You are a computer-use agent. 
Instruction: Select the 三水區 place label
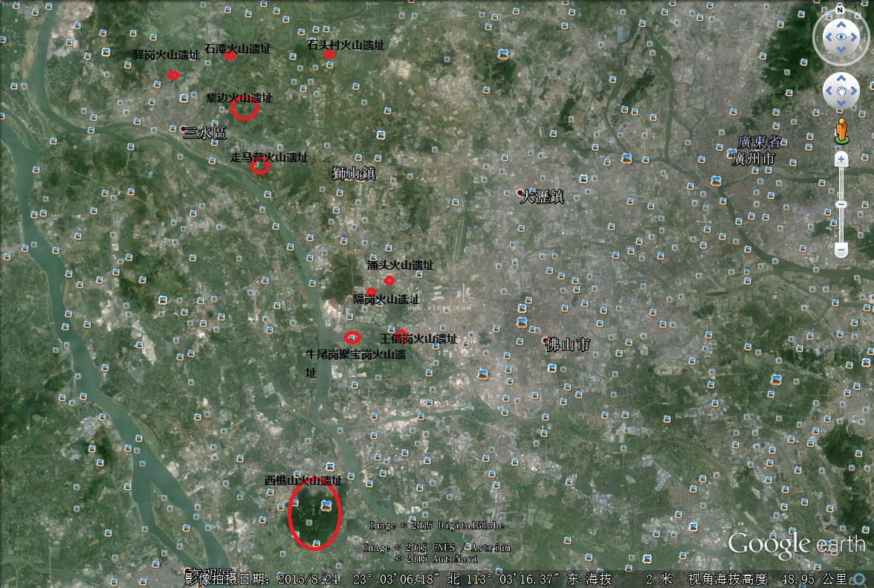pos(205,132)
